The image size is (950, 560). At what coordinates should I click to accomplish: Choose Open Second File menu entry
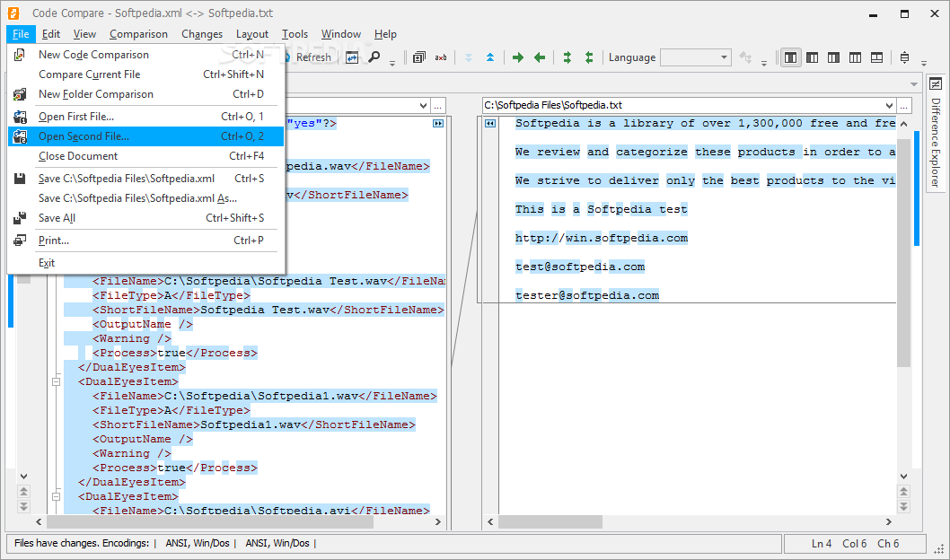pyautogui.click(x=145, y=136)
